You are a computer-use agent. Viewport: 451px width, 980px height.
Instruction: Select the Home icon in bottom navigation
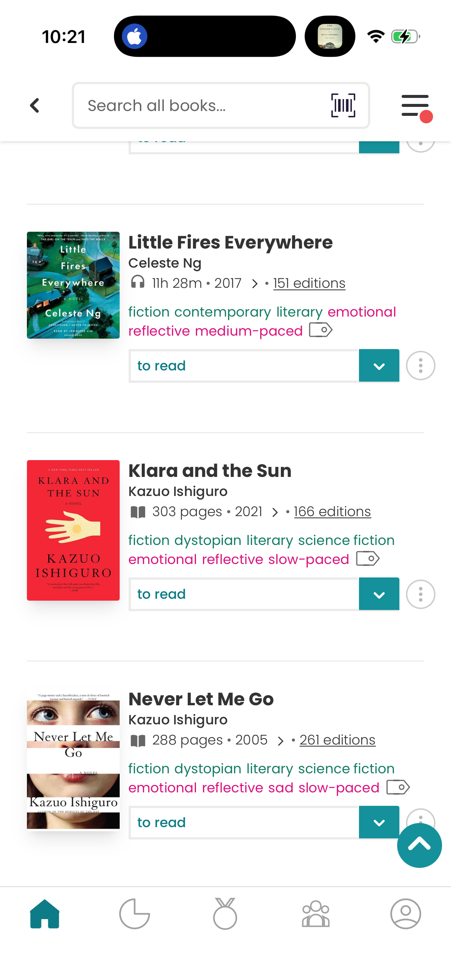[x=45, y=915]
